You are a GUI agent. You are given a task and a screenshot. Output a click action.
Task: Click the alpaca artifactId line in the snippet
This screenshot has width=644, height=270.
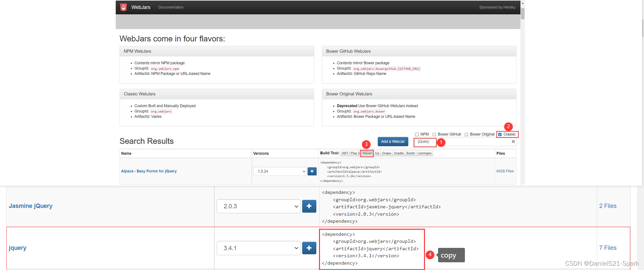click(x=354, y=172)
